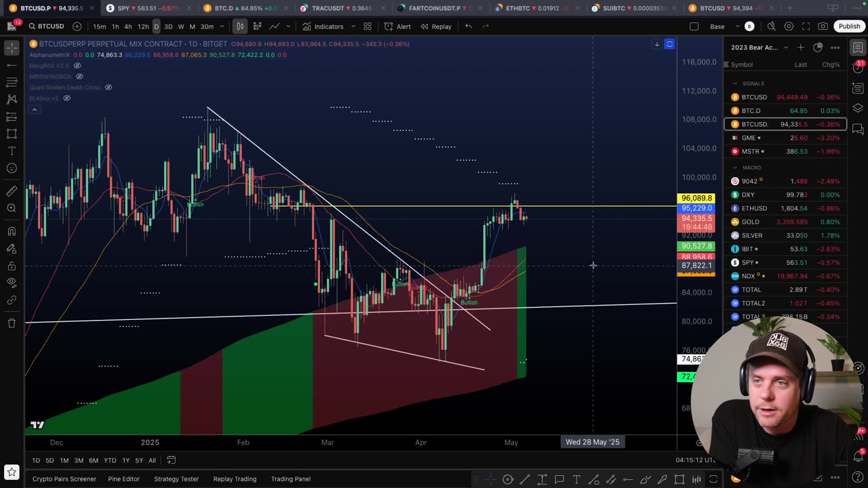This screenshot has height=488, width=868.
Task: Select the ruler measure tool
Action: click(x=12, y=191)
